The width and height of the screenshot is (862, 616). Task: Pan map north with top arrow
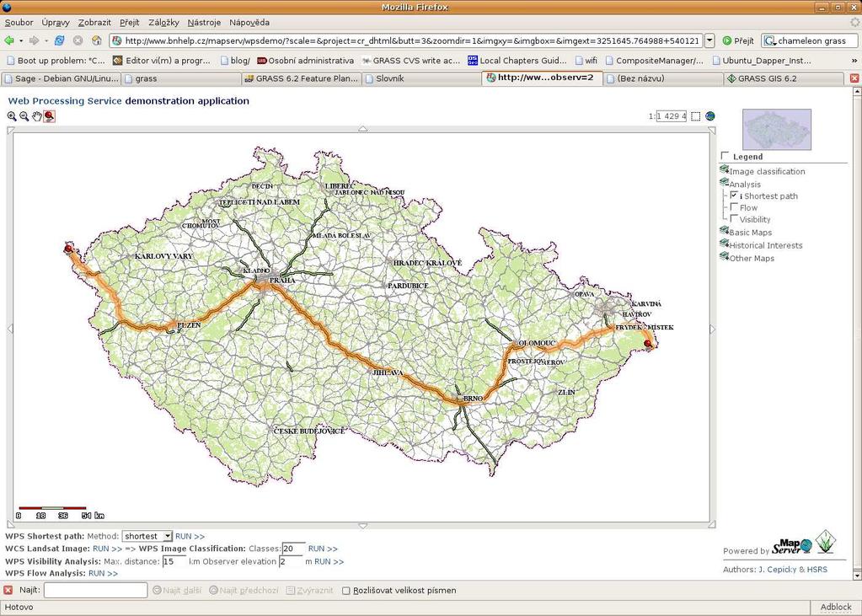pos(362,129)
